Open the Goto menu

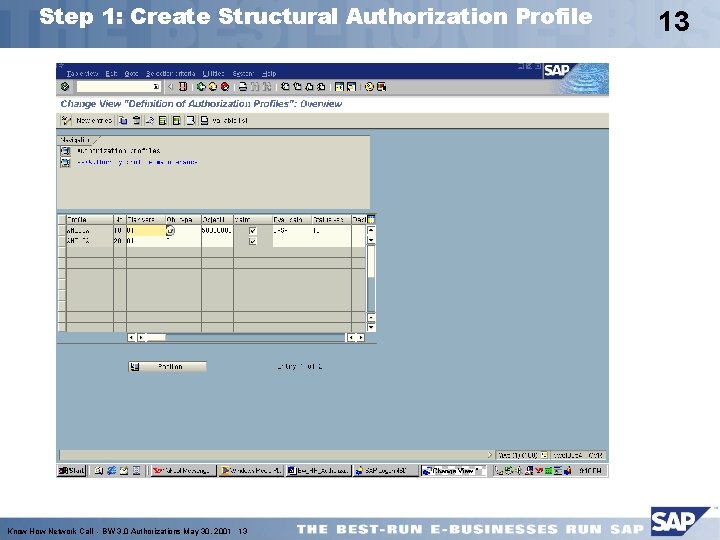pos(131,73)
